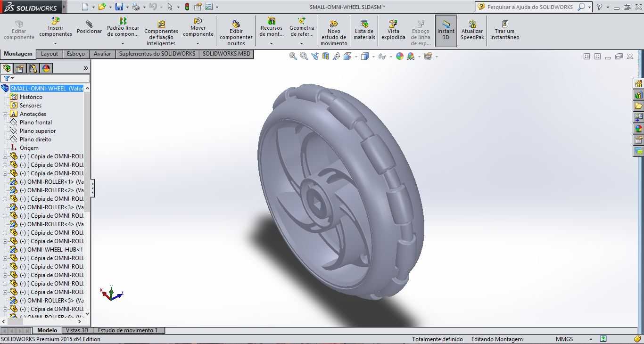This screenshot has width=644, height=344.
Task: Create a Vista explodida
Action: [x=393, y=30]
